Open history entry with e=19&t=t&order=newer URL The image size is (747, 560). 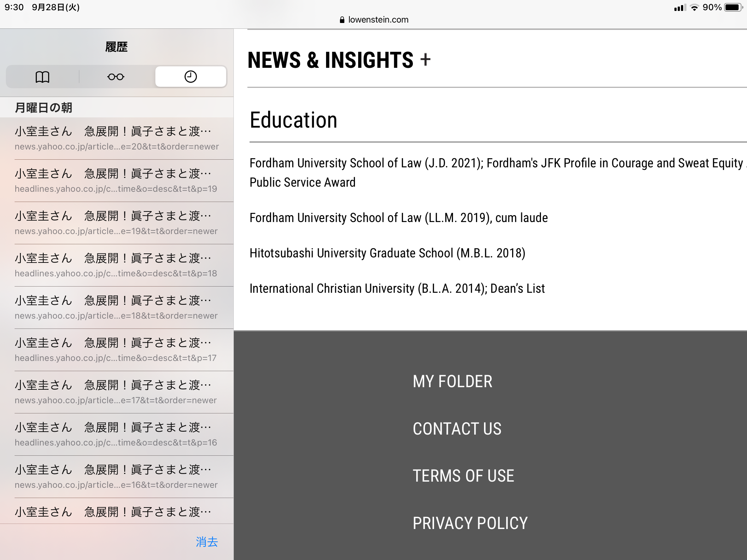click(117, 223)
